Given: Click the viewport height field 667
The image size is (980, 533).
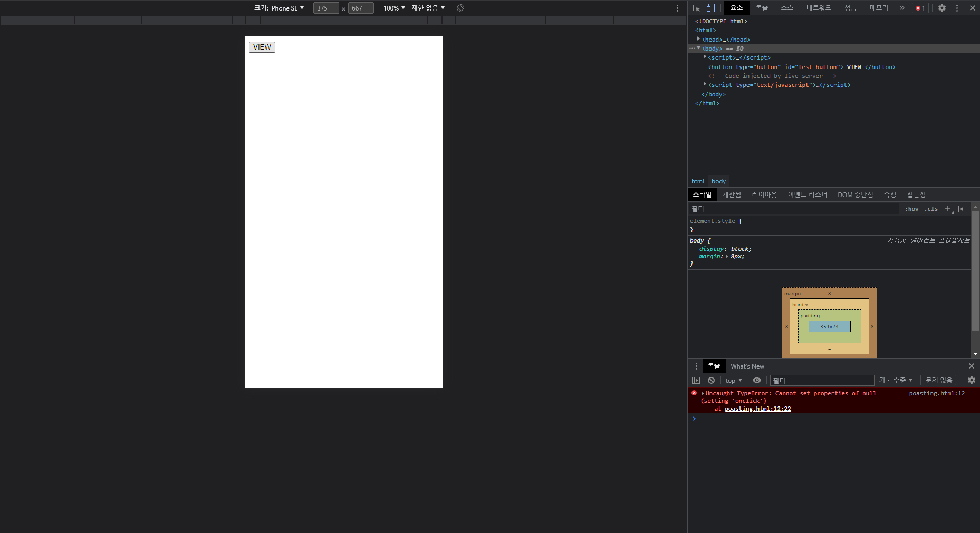Looking at the screenshot, I should click(361, 8).
